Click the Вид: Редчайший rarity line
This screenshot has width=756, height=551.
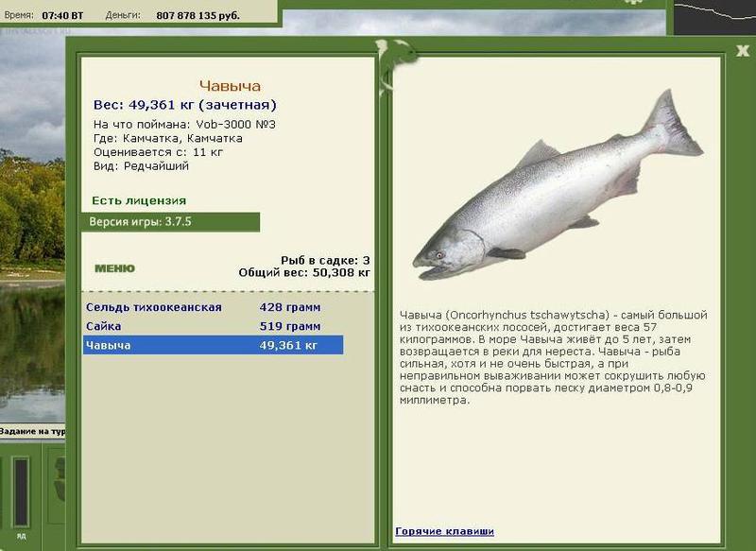[141, 166]
